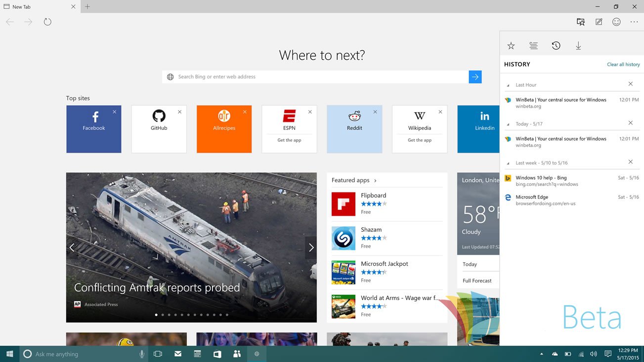
Task: Open the World at Arms app listing
Action: click(387, 306)
